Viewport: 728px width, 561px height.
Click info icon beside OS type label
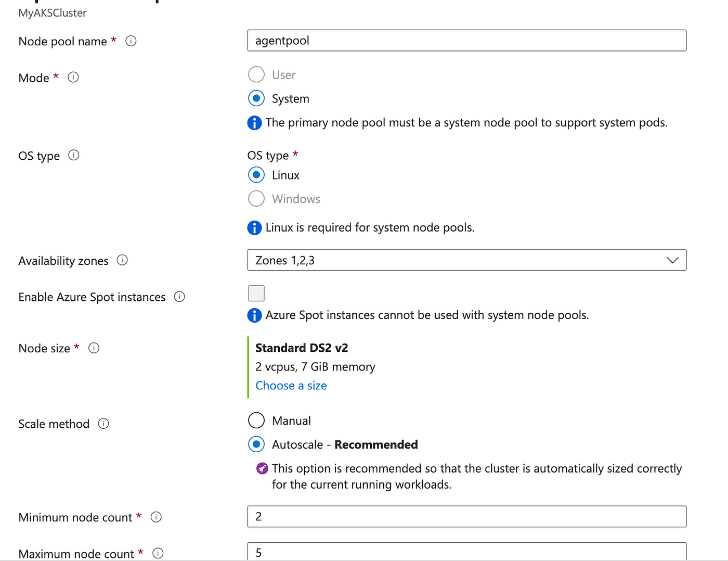(x=74, y=155)
